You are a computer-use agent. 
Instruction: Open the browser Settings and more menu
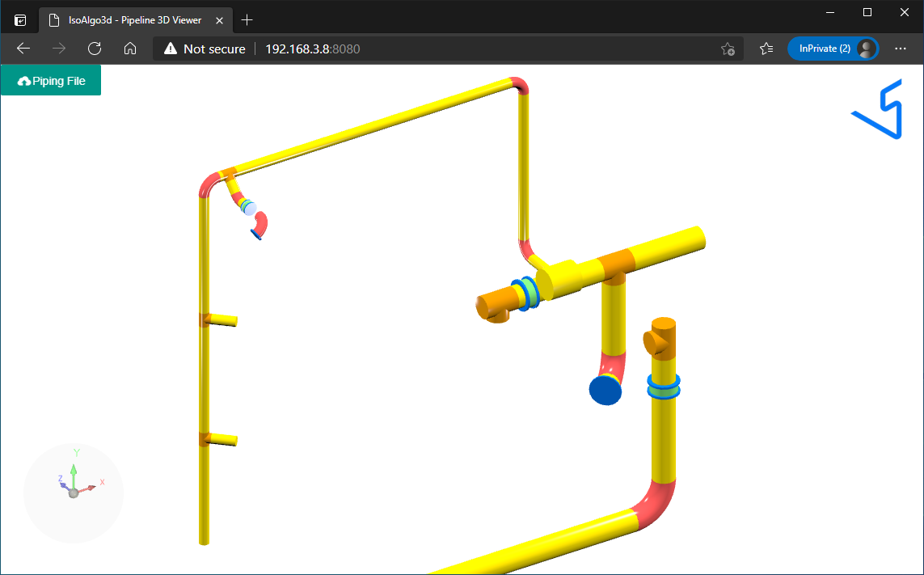(x=901, y=49)
